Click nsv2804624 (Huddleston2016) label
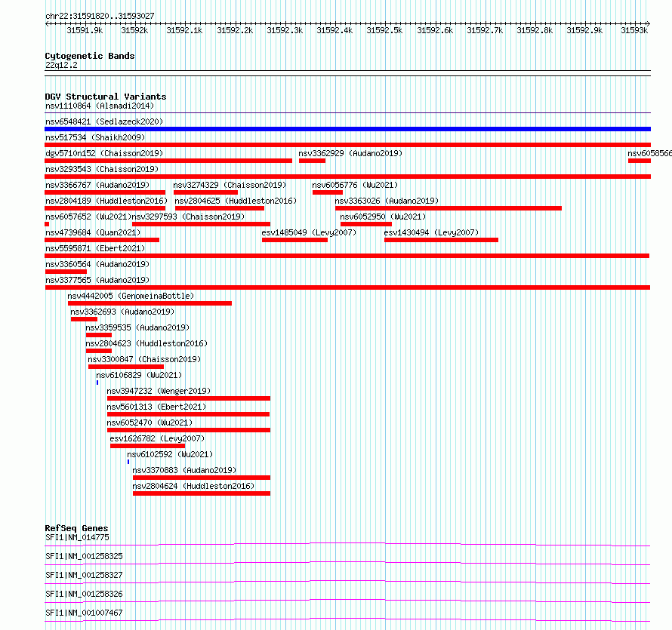 (x=193, y=486)
